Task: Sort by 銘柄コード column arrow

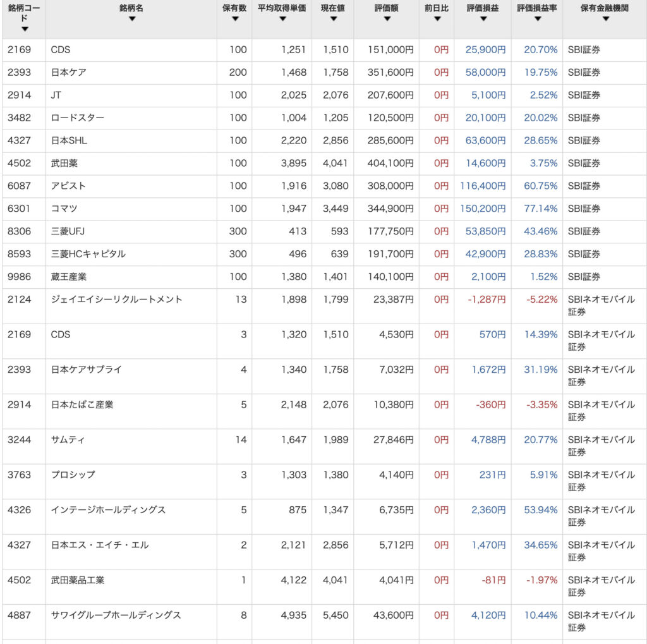Action: 25,29
